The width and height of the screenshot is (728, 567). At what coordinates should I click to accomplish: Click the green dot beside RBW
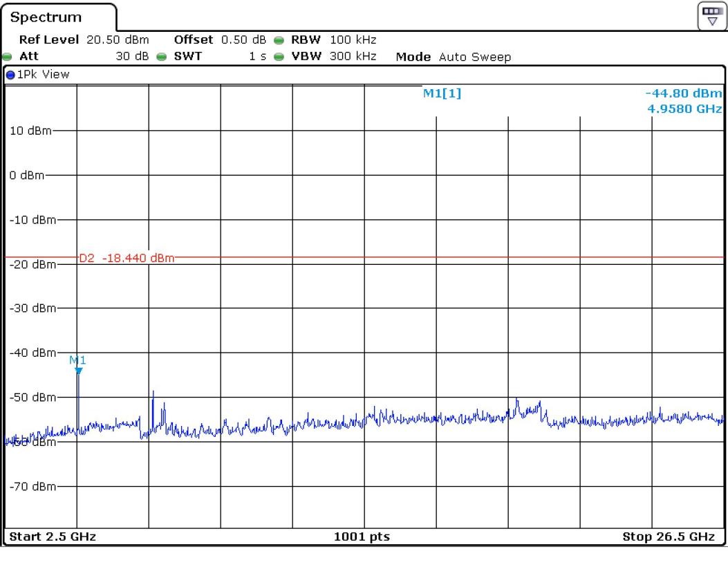click(x=279, y=40)
